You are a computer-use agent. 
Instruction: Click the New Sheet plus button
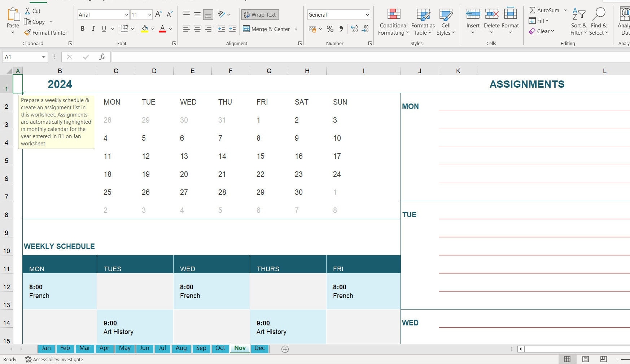tap(285, 349)
